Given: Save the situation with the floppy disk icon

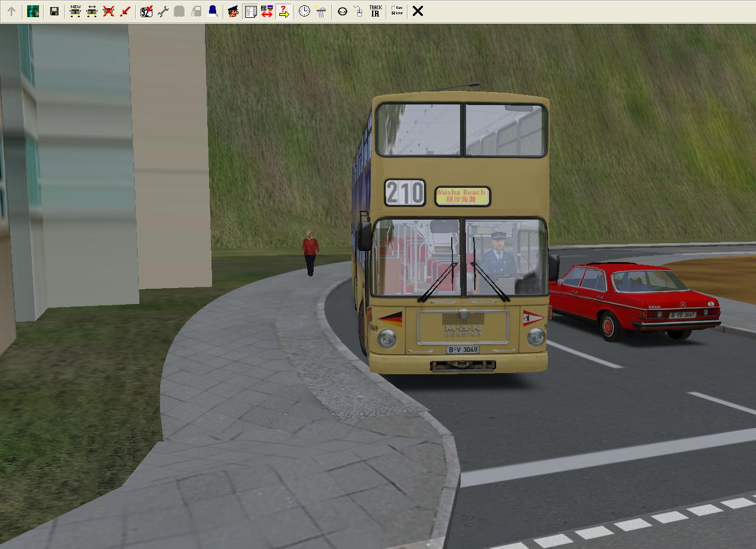Looking at the screenshot, I should pos(54,11).
